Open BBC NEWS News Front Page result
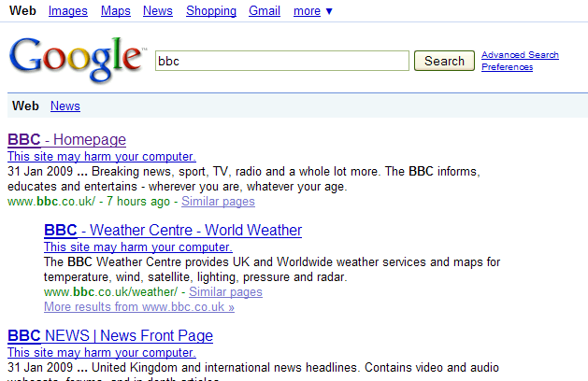 110,335
